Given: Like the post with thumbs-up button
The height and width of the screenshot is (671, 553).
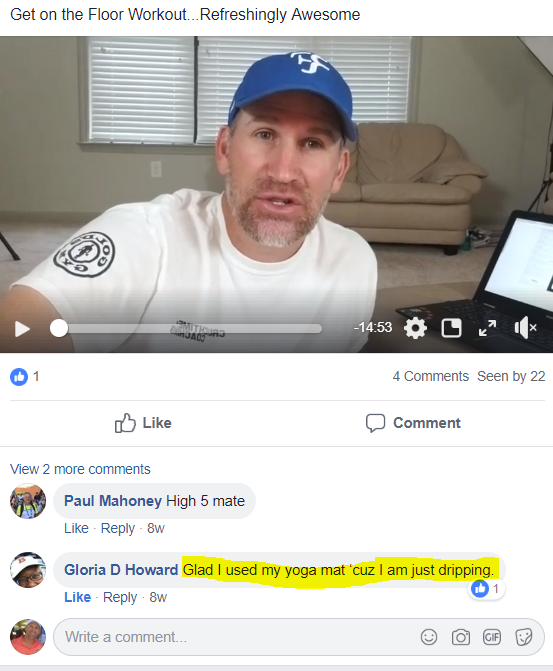Looking at the screenshot, I should coord(143,423).
